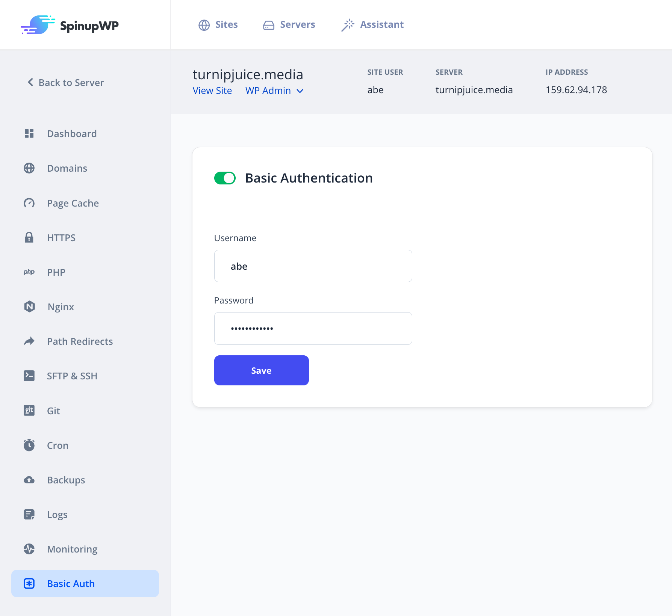
Task: Click the Save button
Action: [x=261, y=370]
